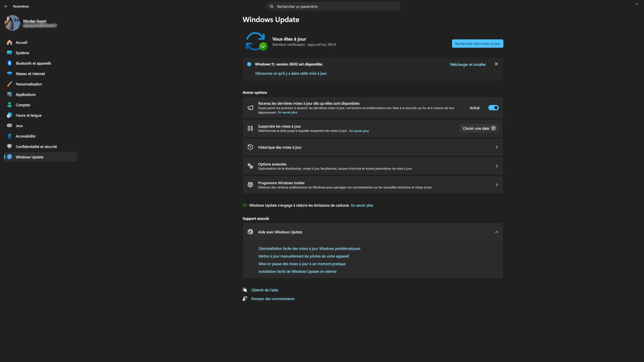Viewport: 644px width, 362px height.
Task: Click the Accessibilité figure icon
Action: pos(10,136)
